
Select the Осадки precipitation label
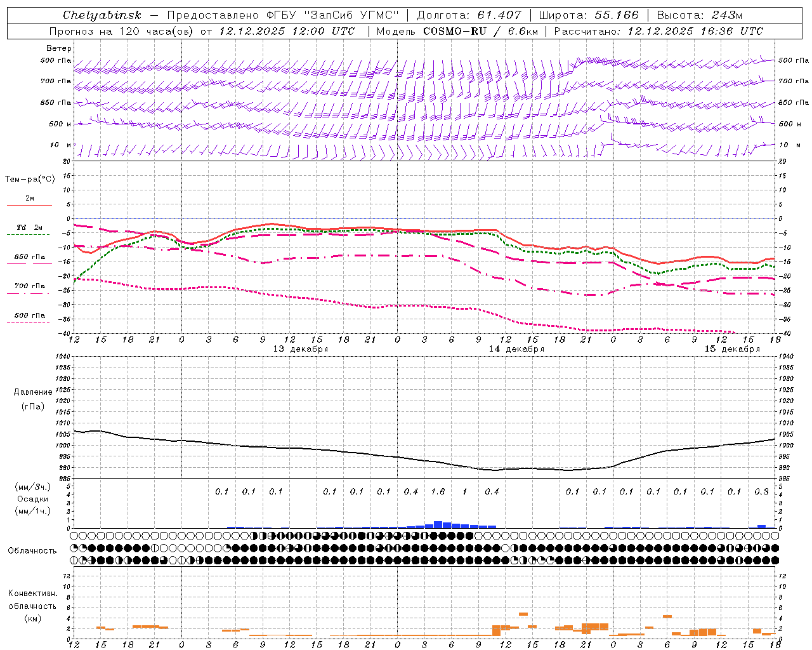click(32, 499)
